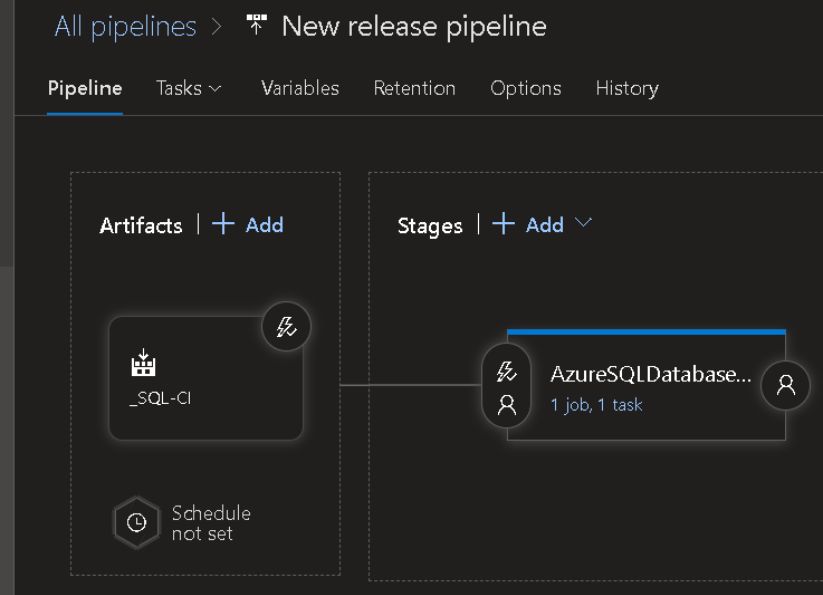
Task: Expand the Tasks tab dropdown
Action: pyautogui.click(x=189, y=88)
